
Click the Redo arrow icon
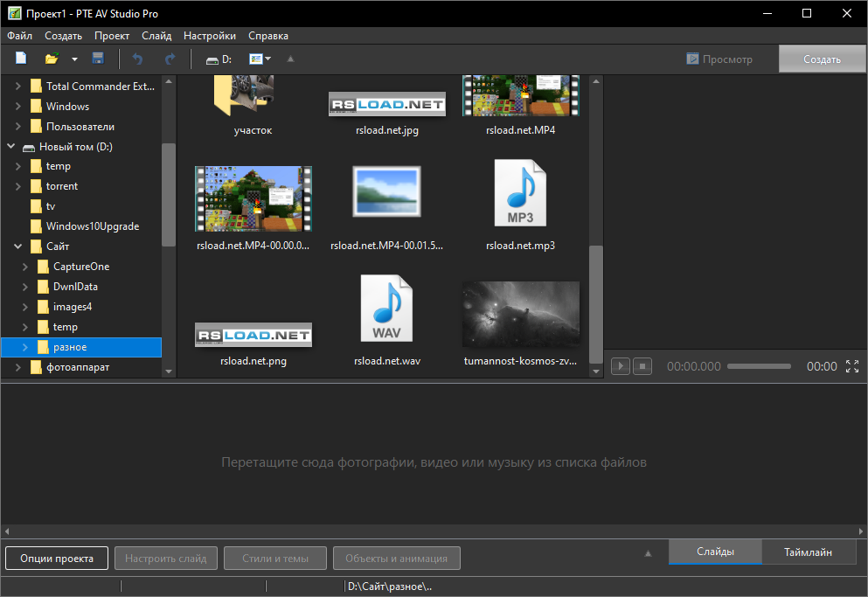coord(170,59)
